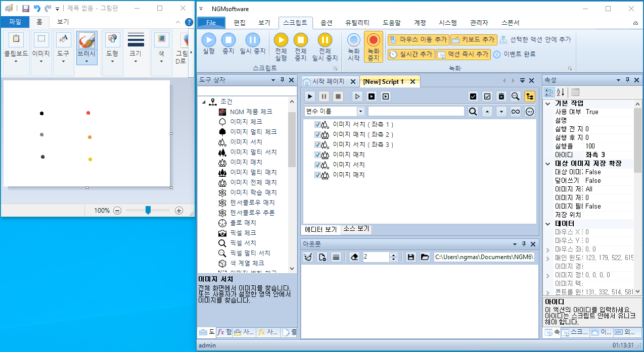Open the 유틸리티 ribbon tab
Image resolution: width=644 pixels, height=352 pixels.
point(357,23)
